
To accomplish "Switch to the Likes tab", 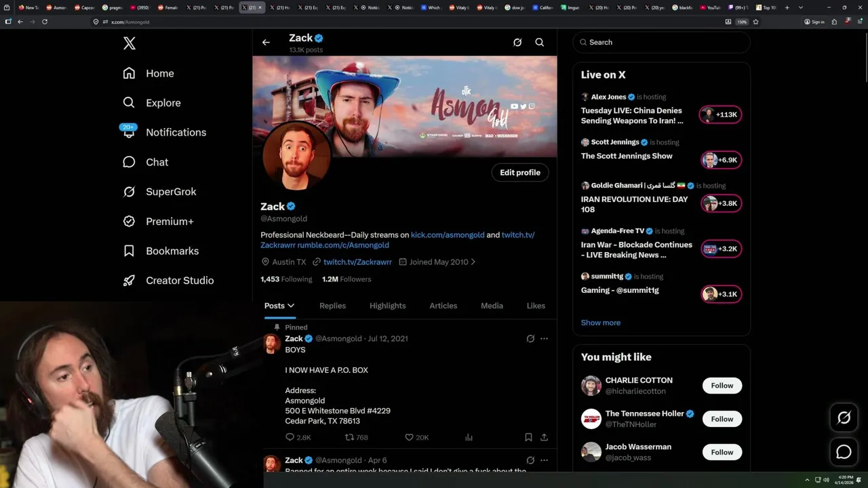I will coord(536,306).
